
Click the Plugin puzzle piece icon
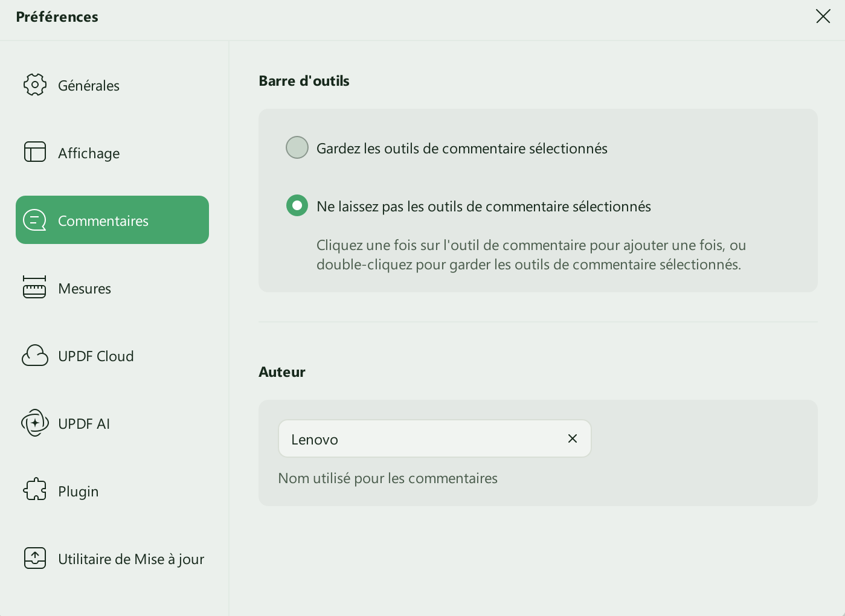pyautogui.click(x=35, y=490)
